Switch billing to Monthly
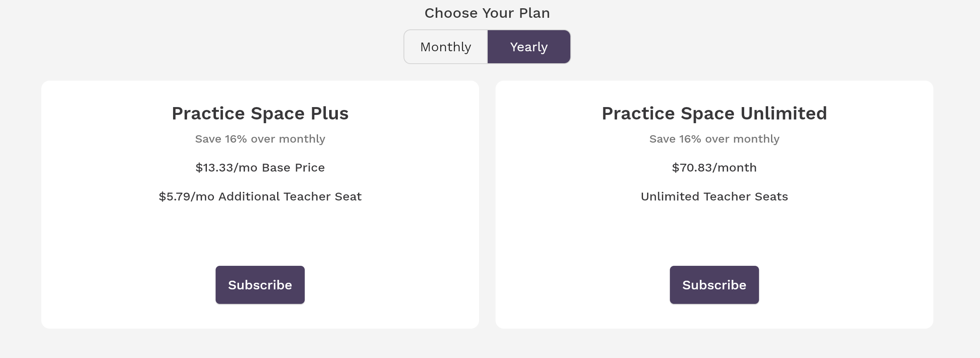Viewport: 980px width, 358px height. 446,47
